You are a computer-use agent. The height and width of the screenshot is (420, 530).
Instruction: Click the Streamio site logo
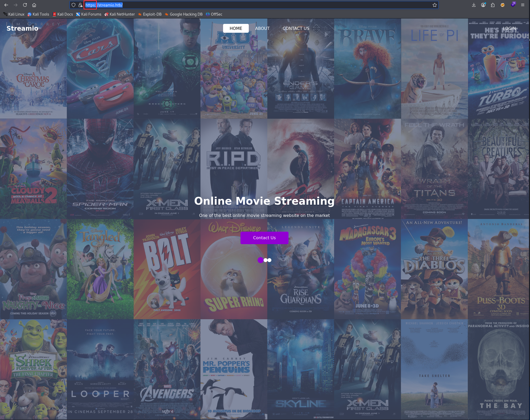click(x=22, y=28)
